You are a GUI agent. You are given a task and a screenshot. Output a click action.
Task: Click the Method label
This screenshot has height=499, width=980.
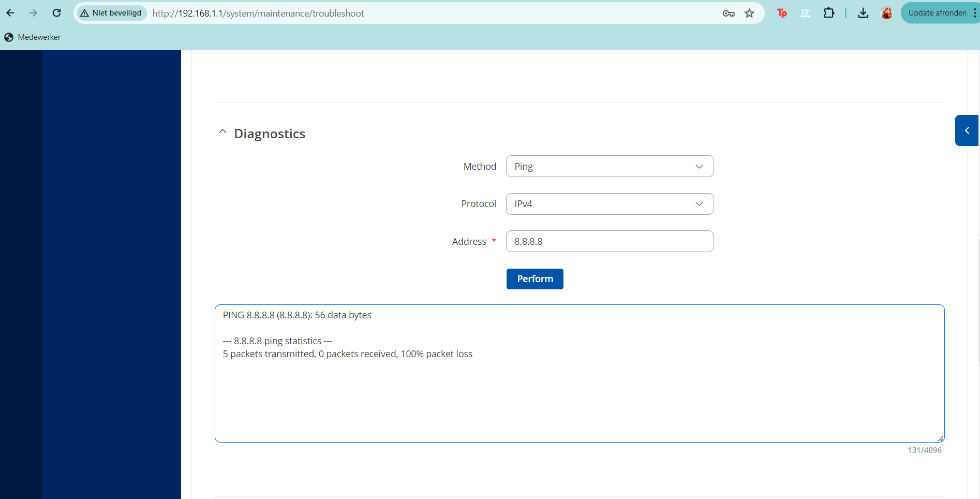click(x=480, y=166)
